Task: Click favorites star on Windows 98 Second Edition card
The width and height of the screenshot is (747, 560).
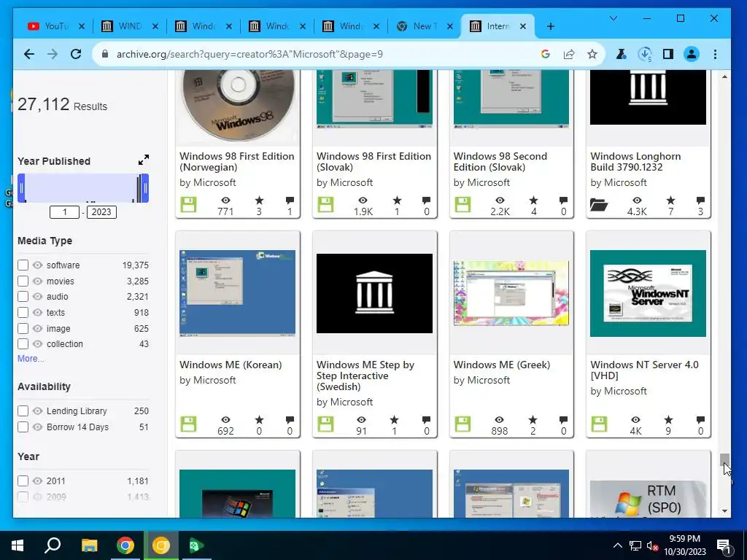Action: (x=533, y=200)
